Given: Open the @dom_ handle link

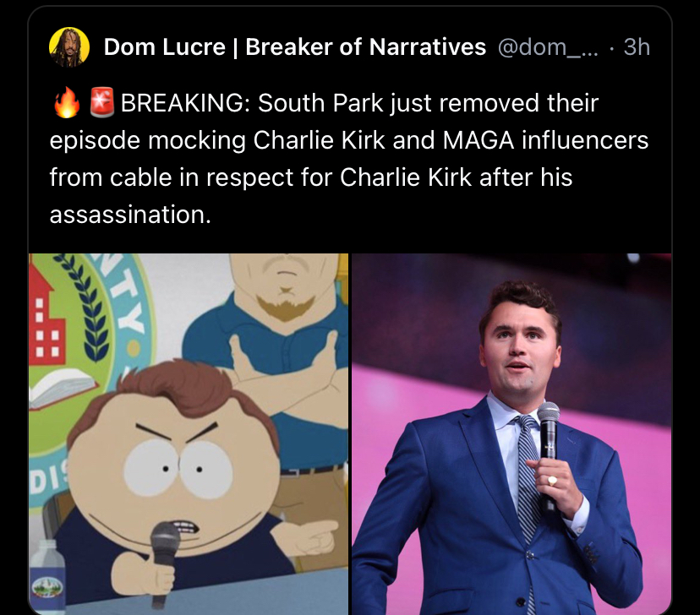Looking at the screenshot, I should 547,47.
